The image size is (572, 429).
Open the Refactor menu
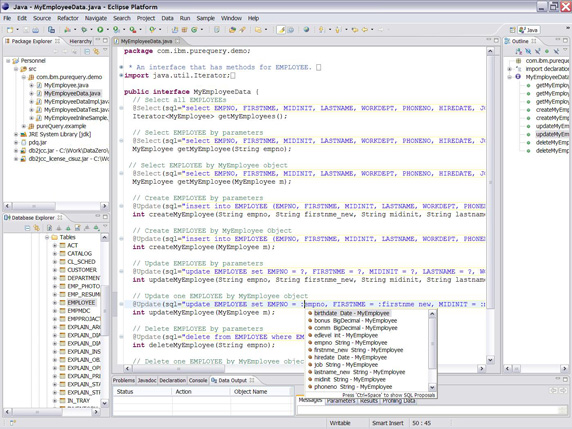point(67,18)
